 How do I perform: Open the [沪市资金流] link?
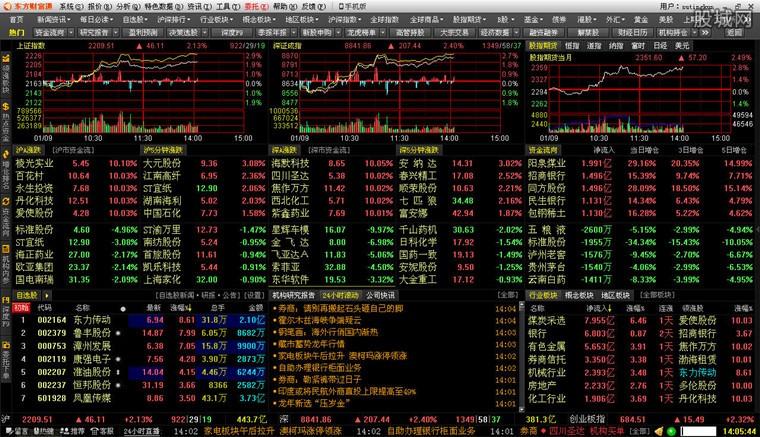pyautogui.click(x=73, y=150)
